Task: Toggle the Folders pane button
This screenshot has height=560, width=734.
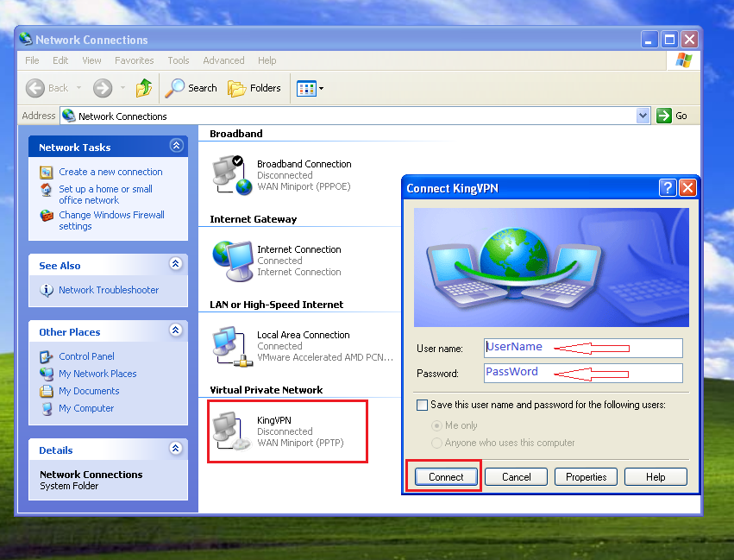Action: point(254,88)
